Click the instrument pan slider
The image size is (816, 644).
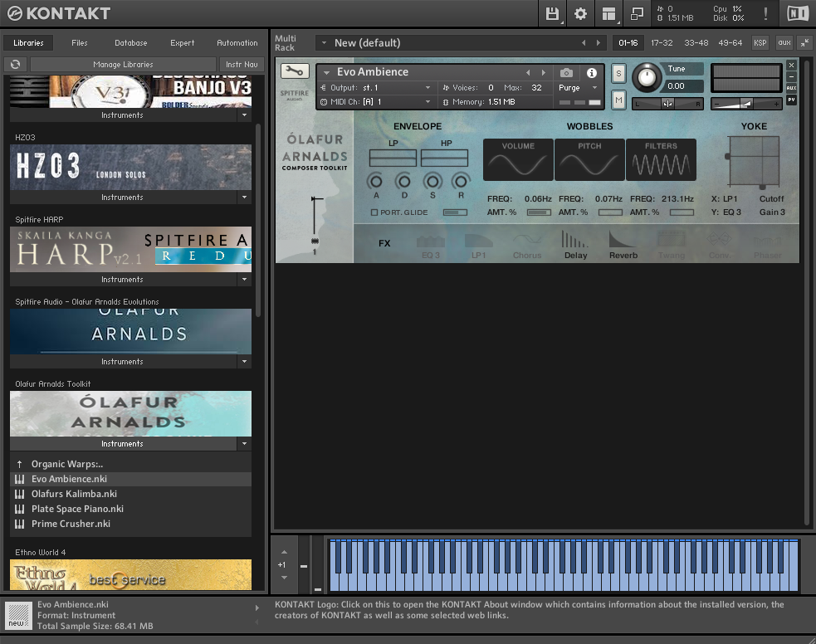(667, 104)
